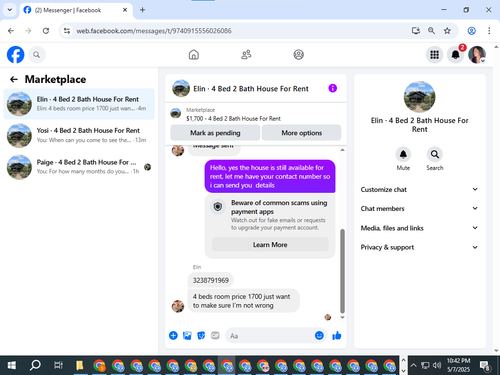Image resolution: width=500 pixels, height=375 pixels.
Task: Open Windows taskbar search
Action: 35,365
